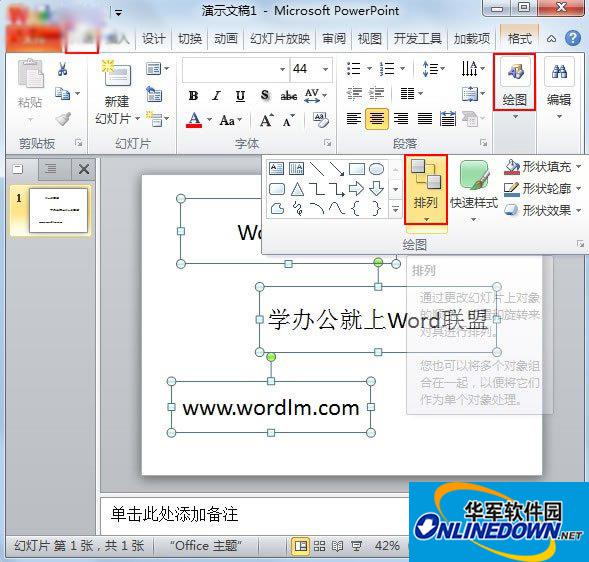
Task: Open the Format contextual tab
Action: click(520, 38)
